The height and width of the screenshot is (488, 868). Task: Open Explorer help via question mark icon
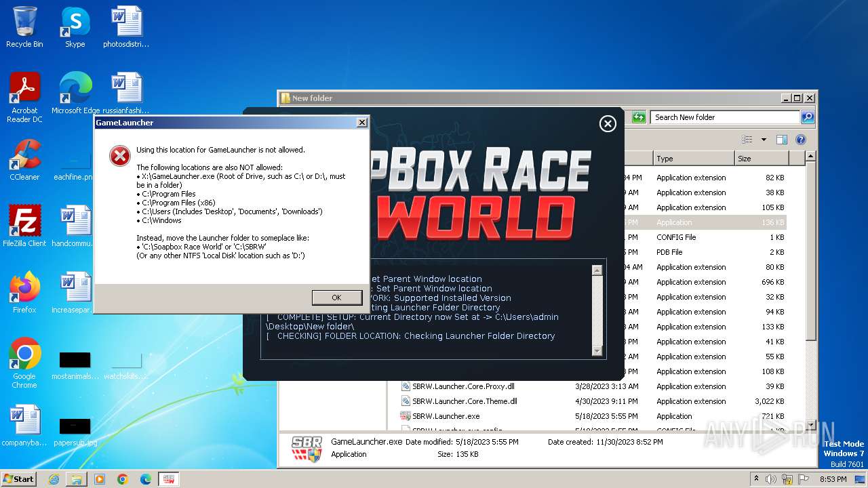(801, 140)
